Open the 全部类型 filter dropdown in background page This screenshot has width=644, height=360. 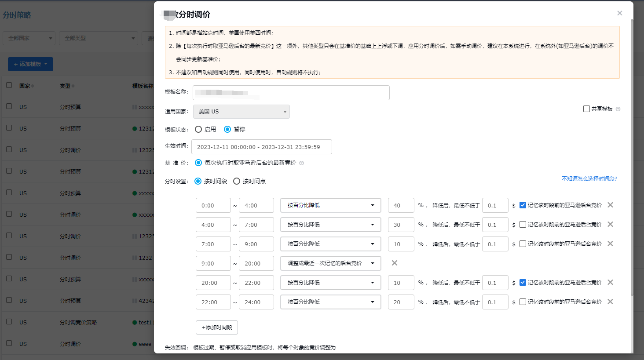tap(99, 38)
